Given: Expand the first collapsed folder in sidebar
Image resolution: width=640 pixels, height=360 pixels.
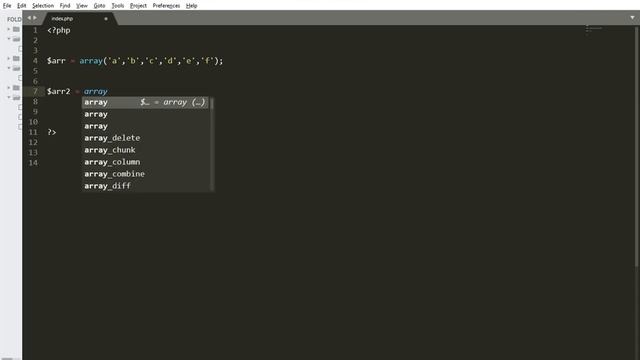Looking at the screenshot, I should (x=9, y=29).
